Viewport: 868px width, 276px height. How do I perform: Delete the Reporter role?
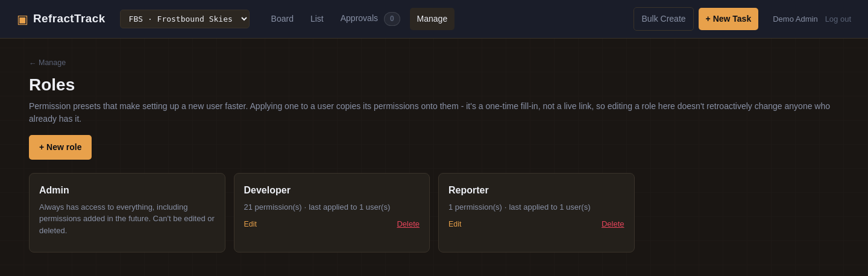(x=612, y=224)
